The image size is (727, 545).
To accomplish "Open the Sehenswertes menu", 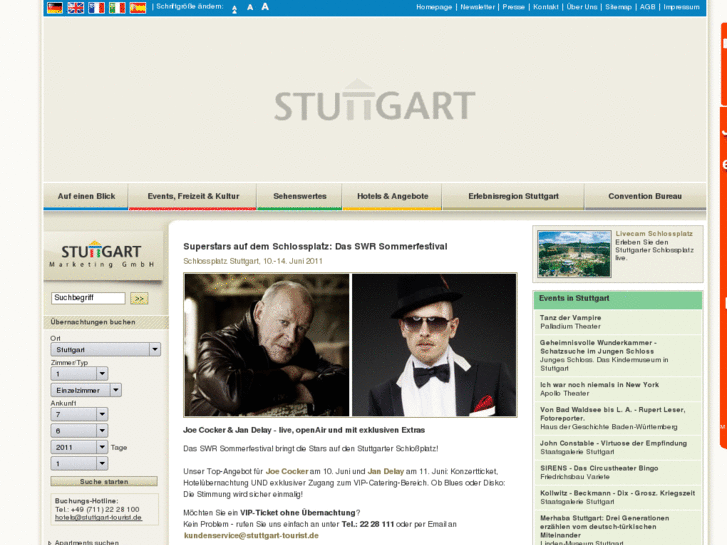I will pos(300,196).
